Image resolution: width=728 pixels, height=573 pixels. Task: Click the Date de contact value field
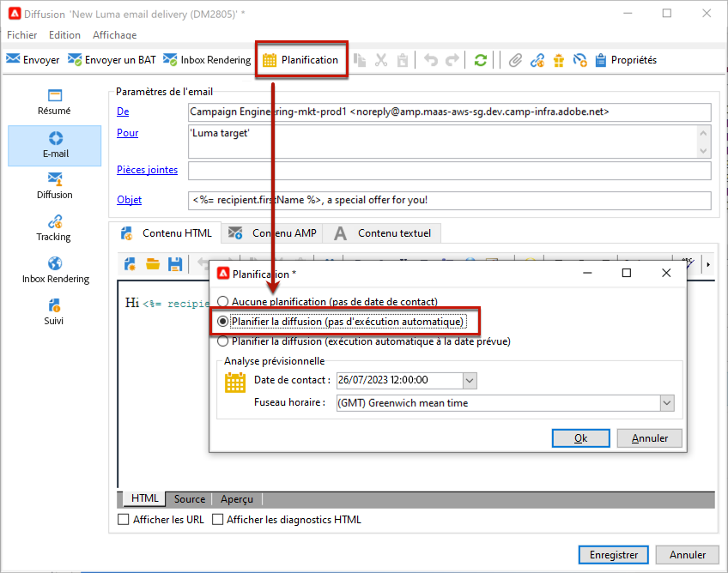[x=400, y=381]
